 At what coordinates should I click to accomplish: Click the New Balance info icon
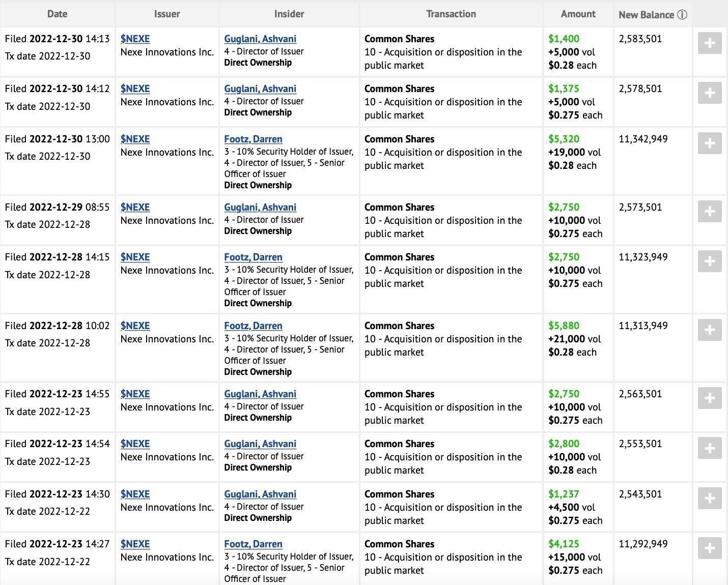(682, 15)
